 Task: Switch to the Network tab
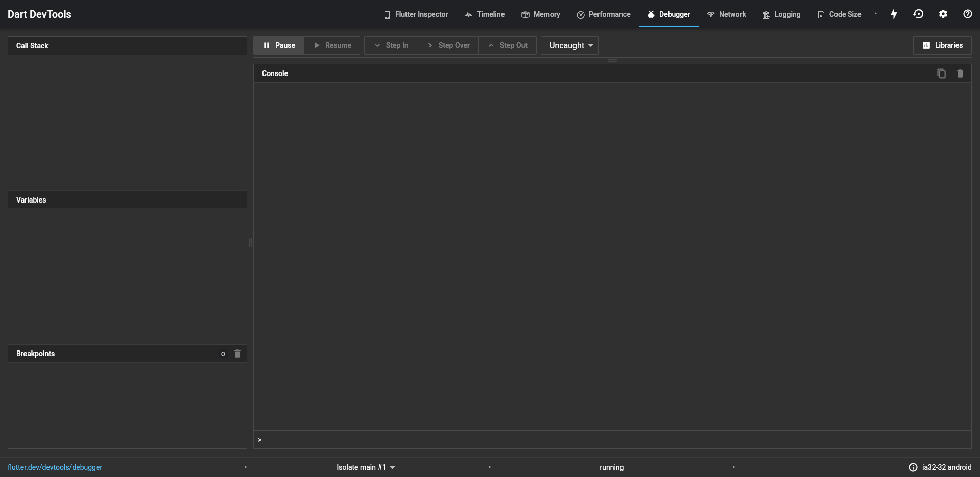point(726,14)
